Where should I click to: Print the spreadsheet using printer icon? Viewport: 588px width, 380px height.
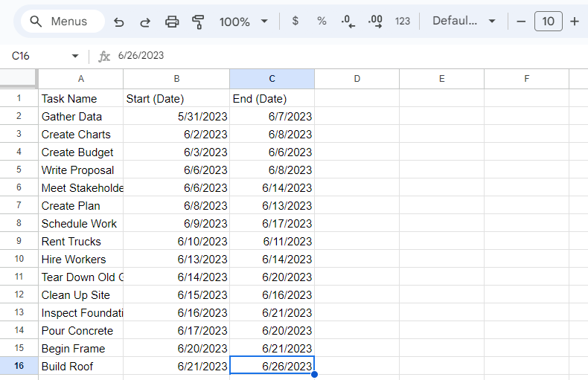(172, 22)
